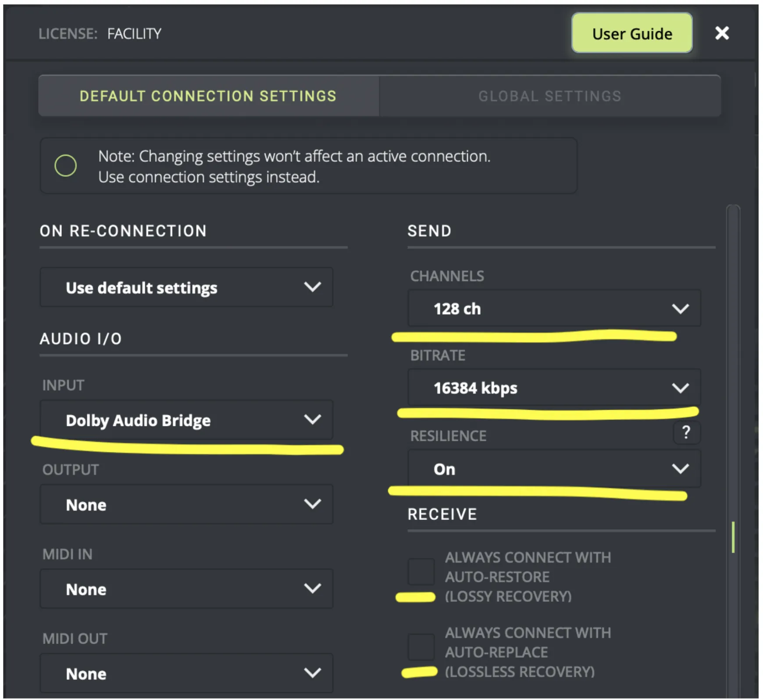Open the MIDI Out dropdown

coord(186,673)
